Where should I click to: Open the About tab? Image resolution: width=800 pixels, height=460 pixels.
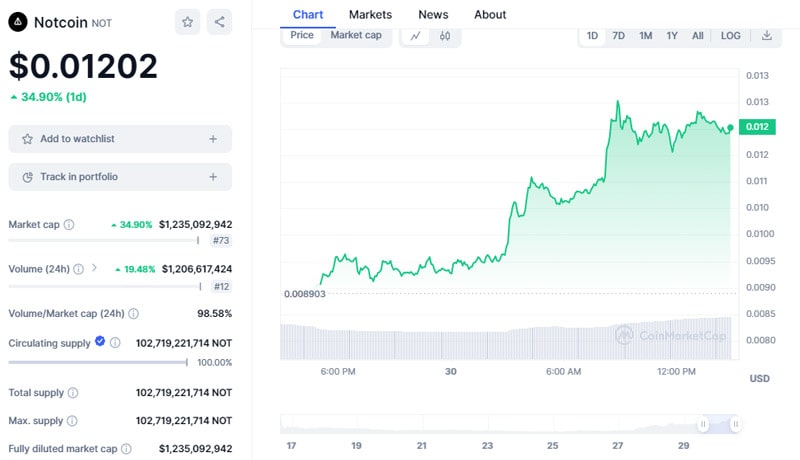tap(490, 15)
